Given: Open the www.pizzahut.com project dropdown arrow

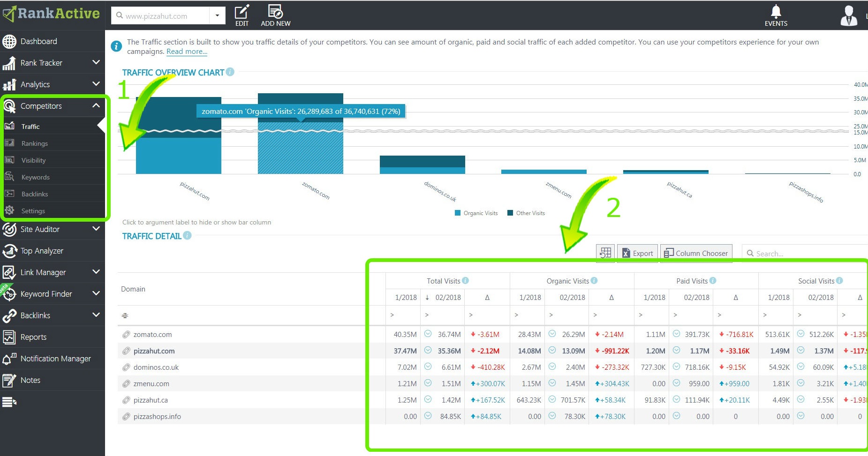Looking at the screenshot, I should tap(217, 15).
